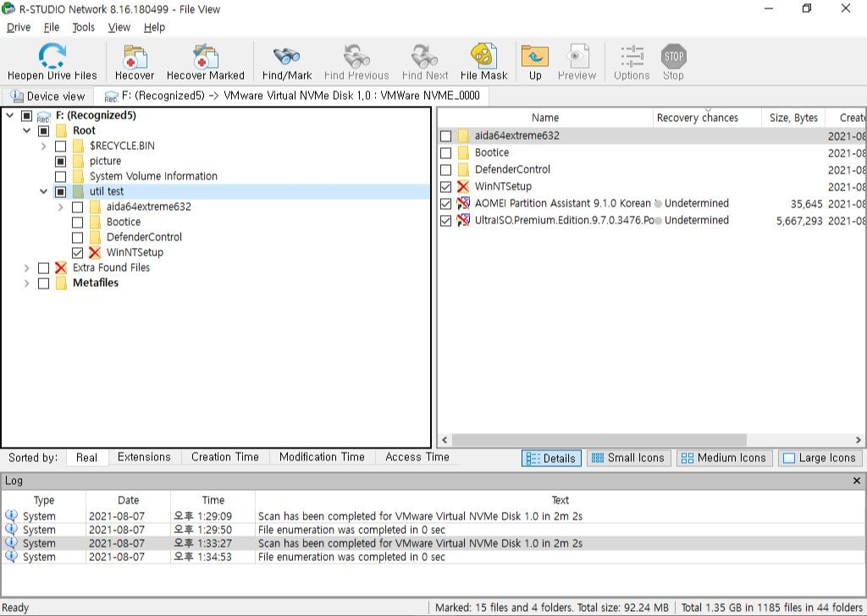The height and width of the screenshot is (616, 867).
Task: Click the right arrow of the horizontal scrollbar
Action: click(858, 440)
